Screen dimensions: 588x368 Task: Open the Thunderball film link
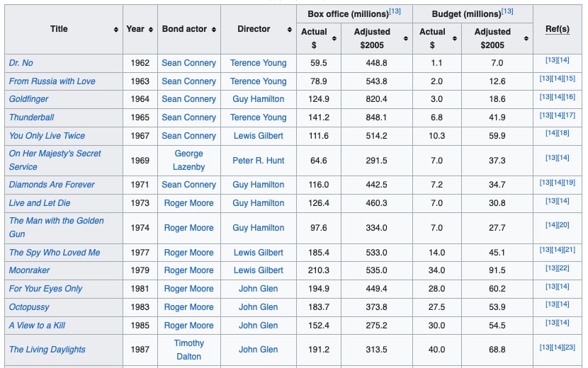(31, 117)
